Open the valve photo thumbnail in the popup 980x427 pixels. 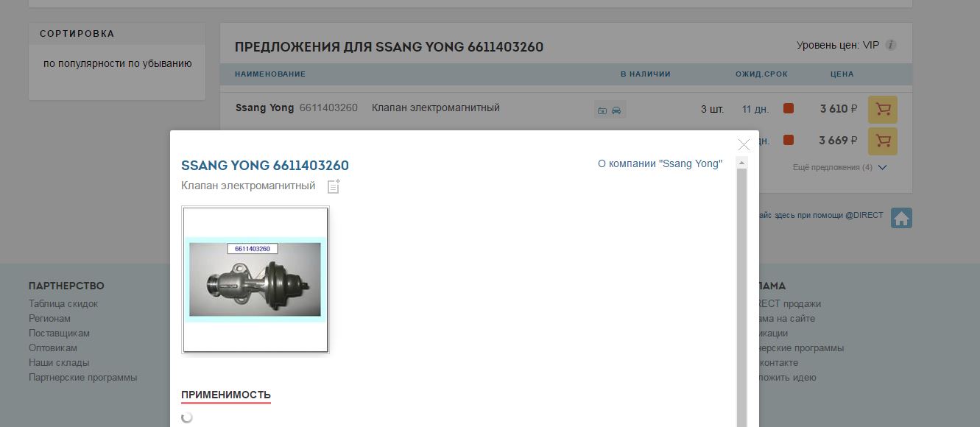pyautogui.click(x=255, y=280)
